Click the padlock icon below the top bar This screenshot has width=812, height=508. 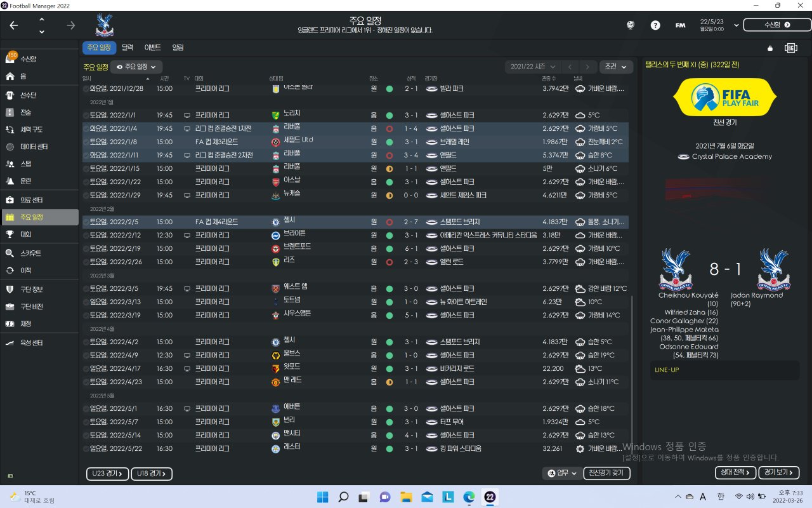[x=770, y=48]
